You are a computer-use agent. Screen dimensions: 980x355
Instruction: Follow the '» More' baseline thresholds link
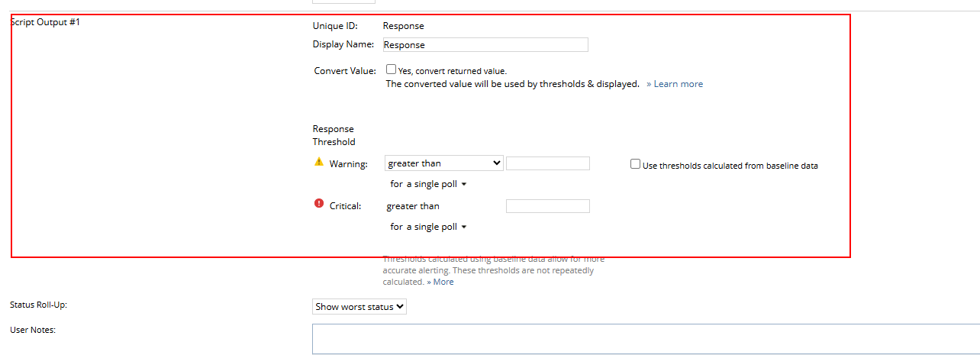point(440,282)
